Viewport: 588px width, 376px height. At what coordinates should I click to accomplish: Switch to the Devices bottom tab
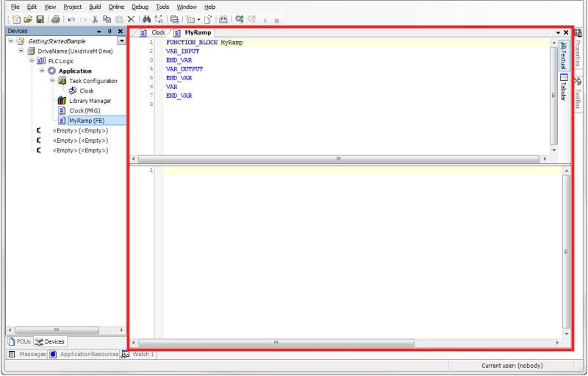pyautogui.click(x=50, y=341)
